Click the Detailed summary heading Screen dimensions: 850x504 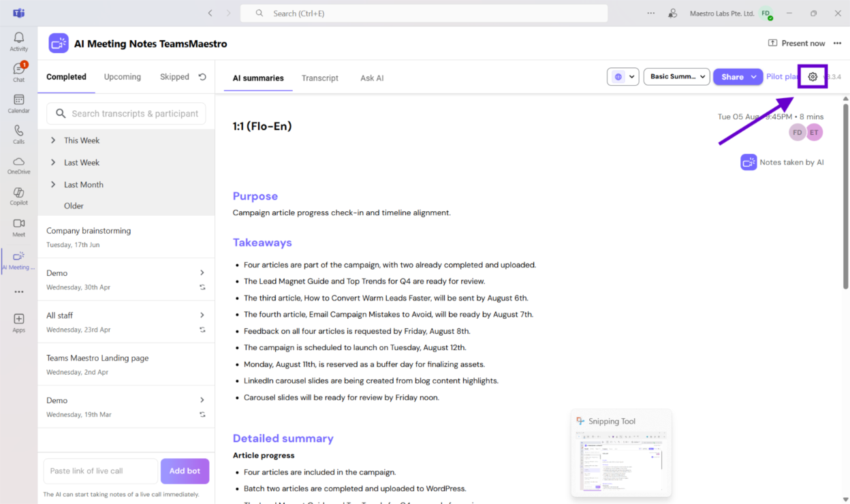[283, 439]
